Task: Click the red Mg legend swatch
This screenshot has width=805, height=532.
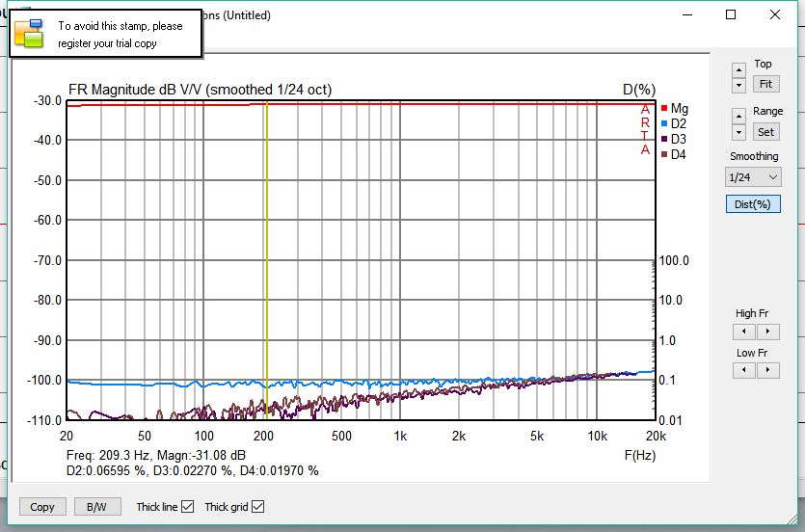Action: (x=664, y=108)
